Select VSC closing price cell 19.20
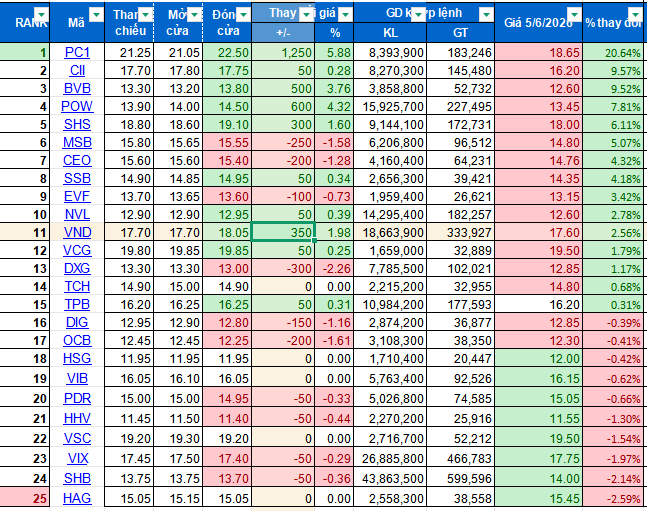The image size is (647, 511). point(227,438)
